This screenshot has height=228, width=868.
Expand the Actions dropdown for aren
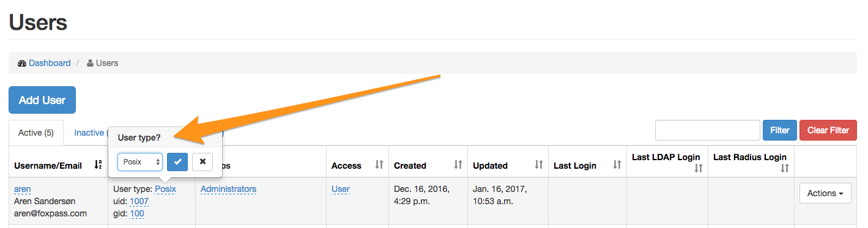tap(825, 193)
